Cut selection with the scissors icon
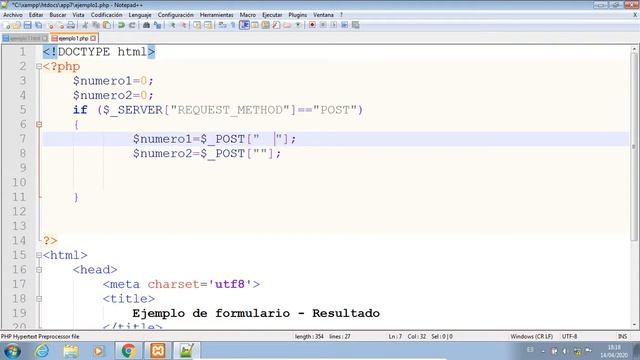The height and width of the screenshot is (360, 640). coord(85,25)
